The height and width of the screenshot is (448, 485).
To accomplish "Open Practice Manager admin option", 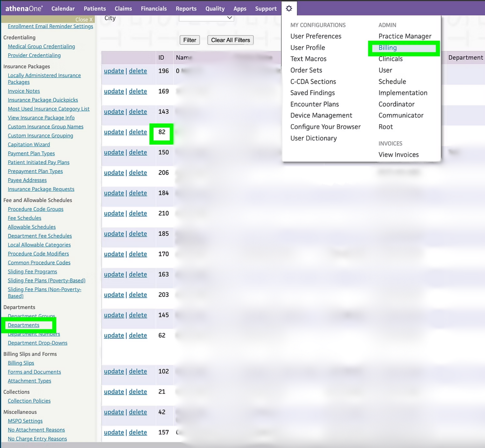I will (x=405, y=36).
